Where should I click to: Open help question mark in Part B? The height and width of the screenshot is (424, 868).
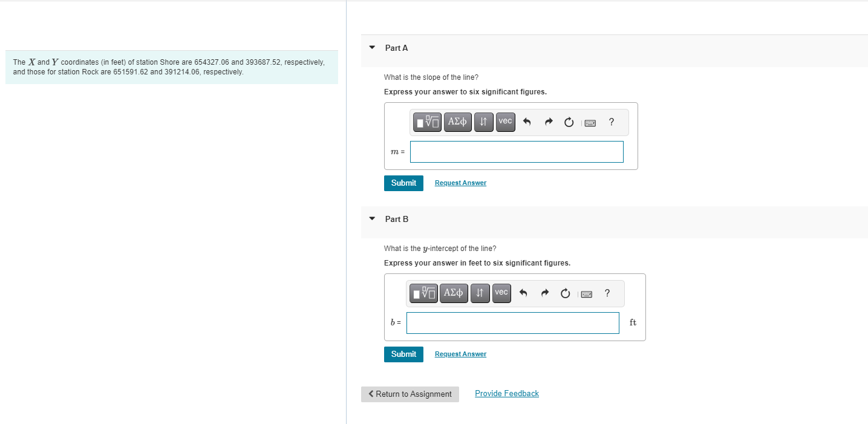[607, 293]
